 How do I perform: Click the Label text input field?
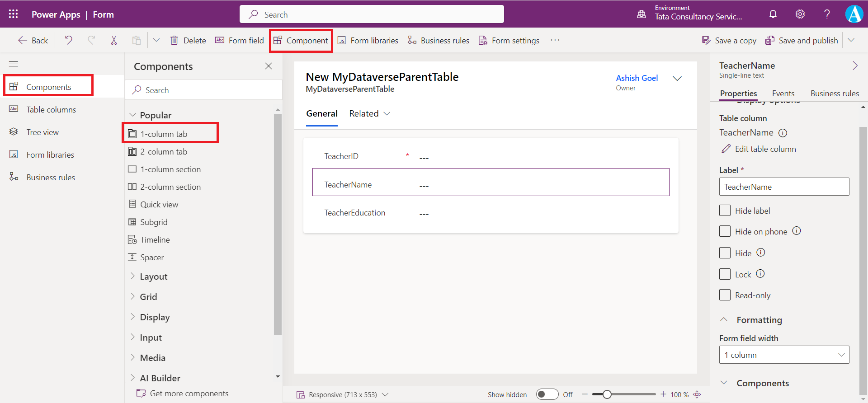tap(784, 187)
